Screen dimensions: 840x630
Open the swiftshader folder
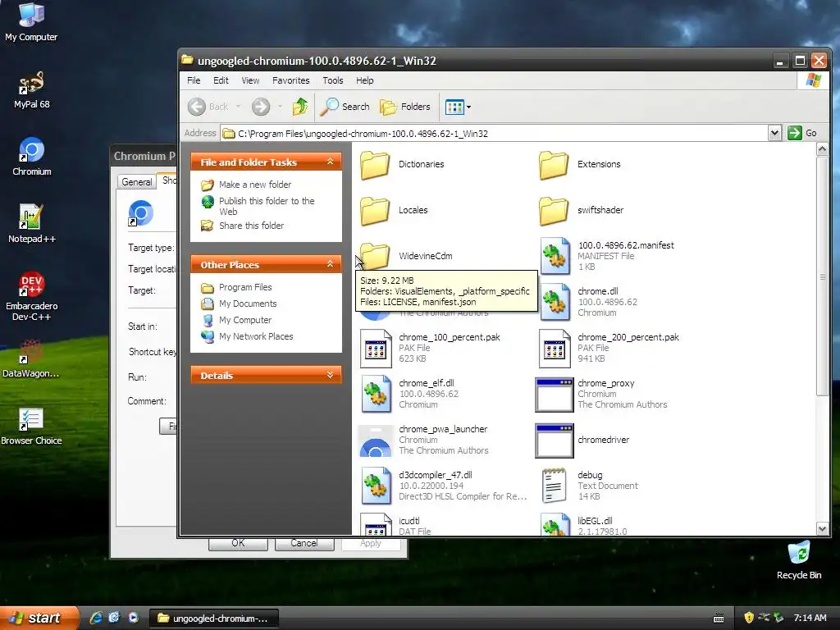582,211
